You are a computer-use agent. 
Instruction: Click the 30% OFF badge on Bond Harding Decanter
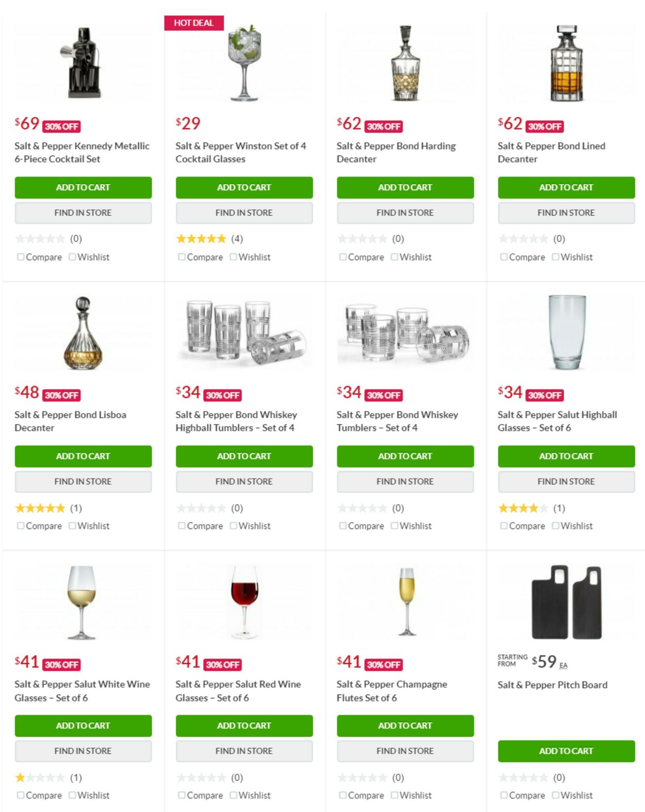click(384, 125)
